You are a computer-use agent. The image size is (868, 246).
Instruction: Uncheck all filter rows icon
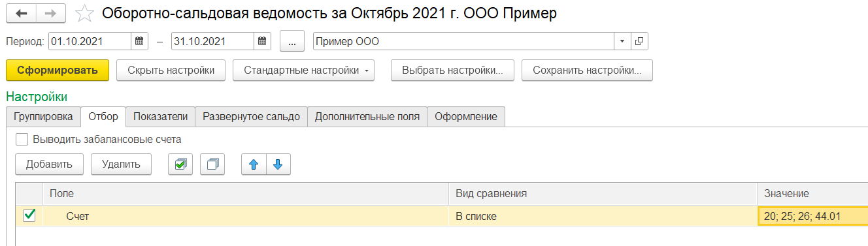(x=212, y=165)
